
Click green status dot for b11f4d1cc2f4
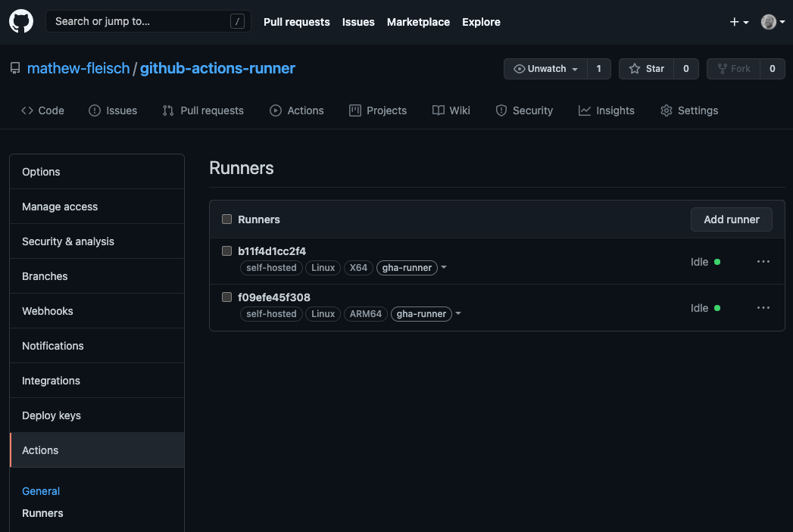[717, 262]
